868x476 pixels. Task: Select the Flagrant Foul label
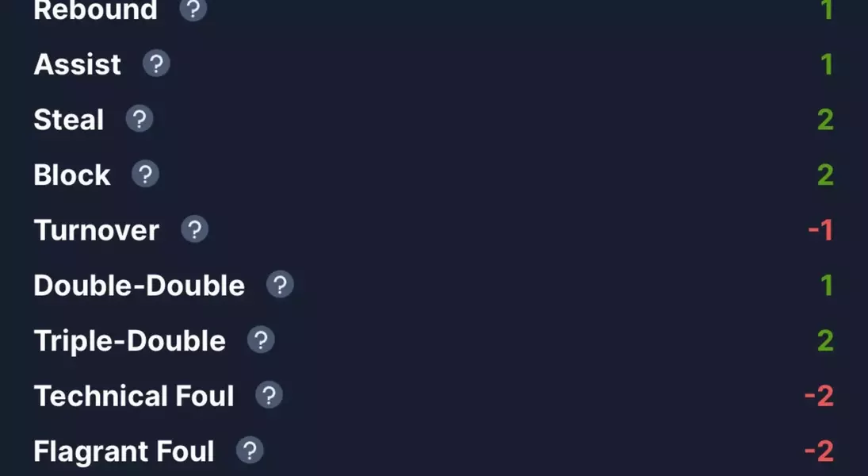[124, 451]
